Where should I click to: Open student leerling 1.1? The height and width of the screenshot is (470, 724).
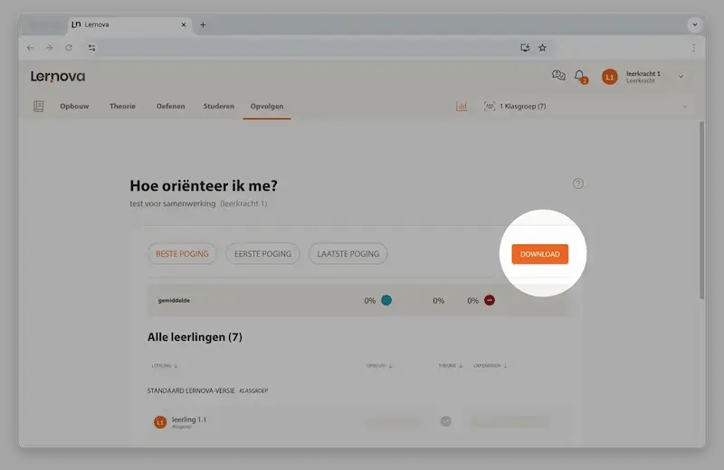coord(189,419)
